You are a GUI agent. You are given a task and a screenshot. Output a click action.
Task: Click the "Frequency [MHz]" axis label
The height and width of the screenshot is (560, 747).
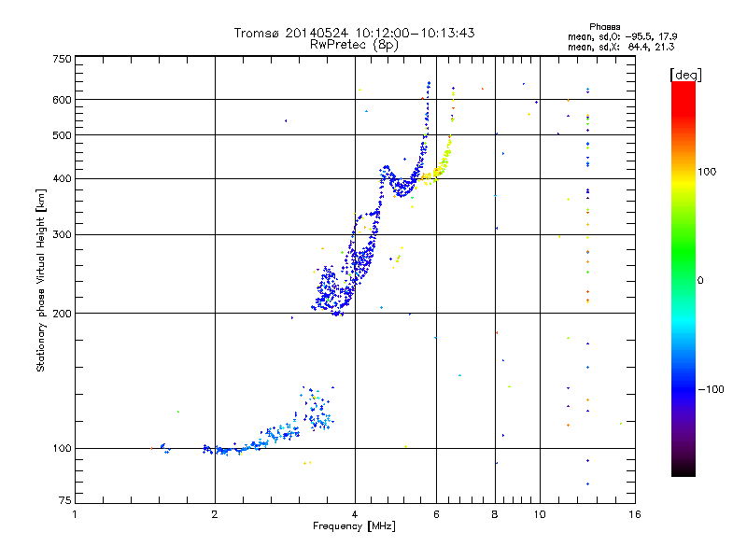tap(354, 526)
